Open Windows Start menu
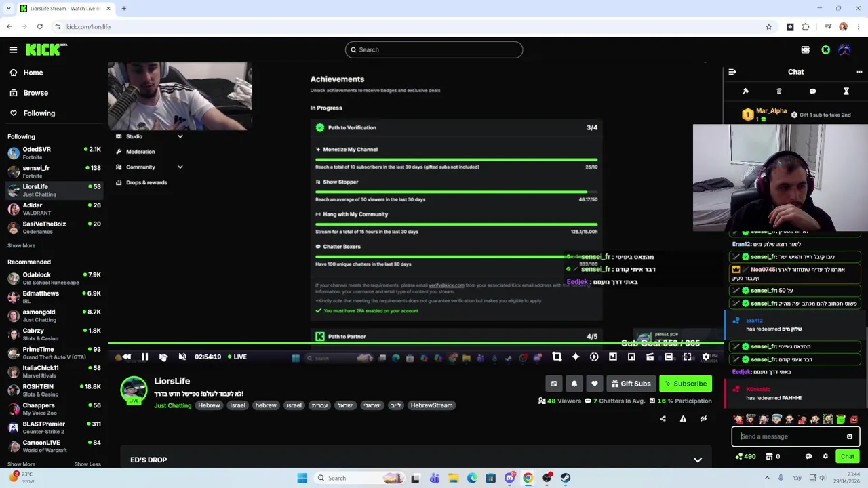868x488 pixels. pos(302,478)
